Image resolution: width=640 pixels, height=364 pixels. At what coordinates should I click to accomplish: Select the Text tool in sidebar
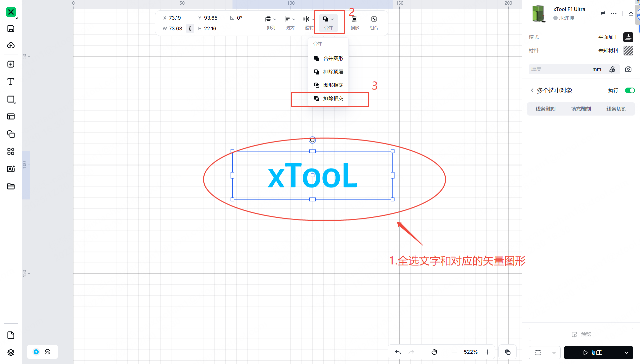click(11, 82)
